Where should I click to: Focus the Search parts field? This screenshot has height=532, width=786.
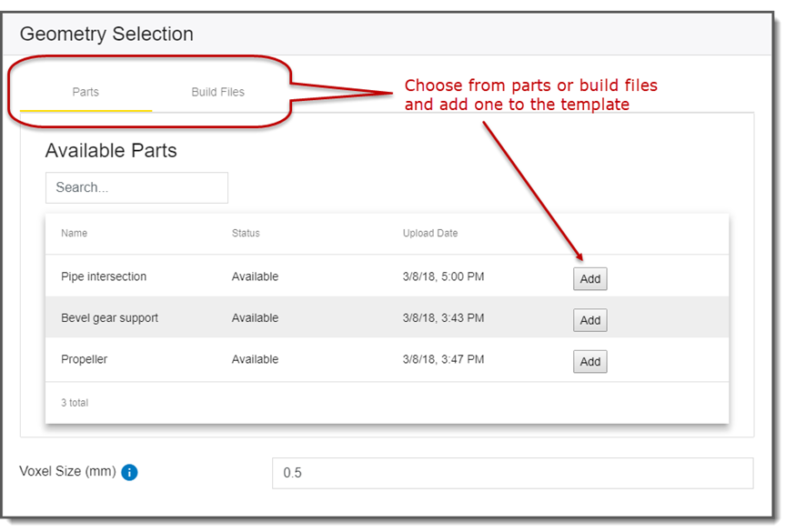click(136, 187)
